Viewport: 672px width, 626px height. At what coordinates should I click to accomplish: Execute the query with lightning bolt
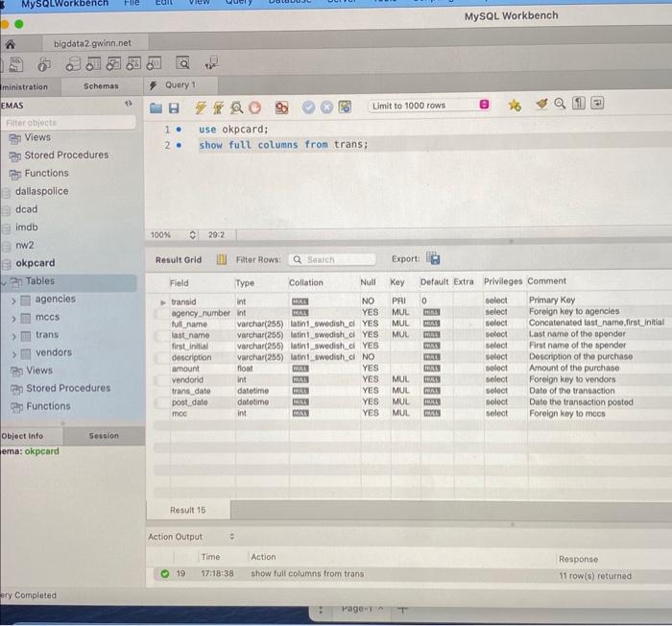click(200, 108)
